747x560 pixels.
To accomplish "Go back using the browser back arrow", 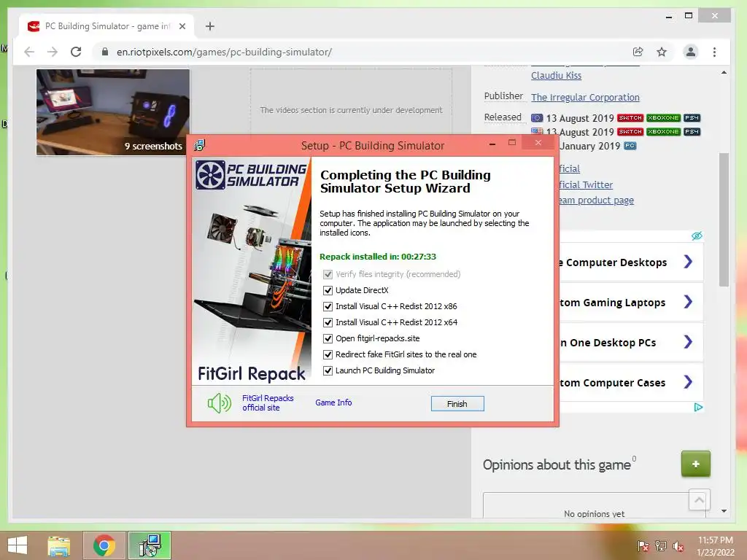I will 29,52.
